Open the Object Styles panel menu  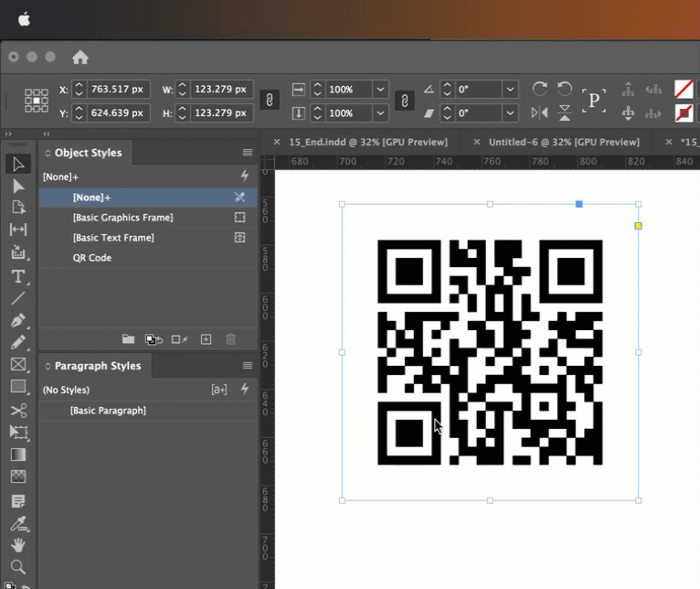tap(248, 153)
